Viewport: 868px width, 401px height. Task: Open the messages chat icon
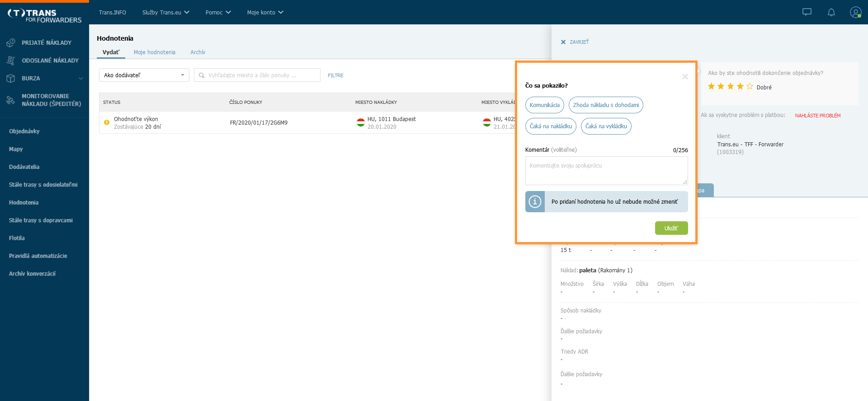tap(807, 12)
